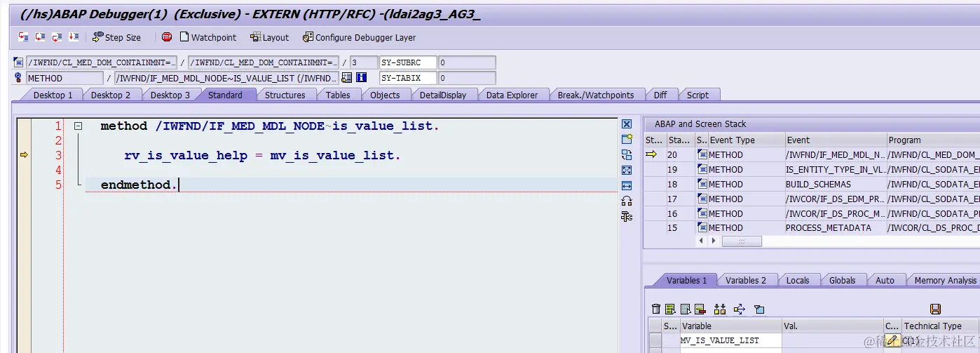
Task: Select the Standard tab
Action: [x=225, y=95]
